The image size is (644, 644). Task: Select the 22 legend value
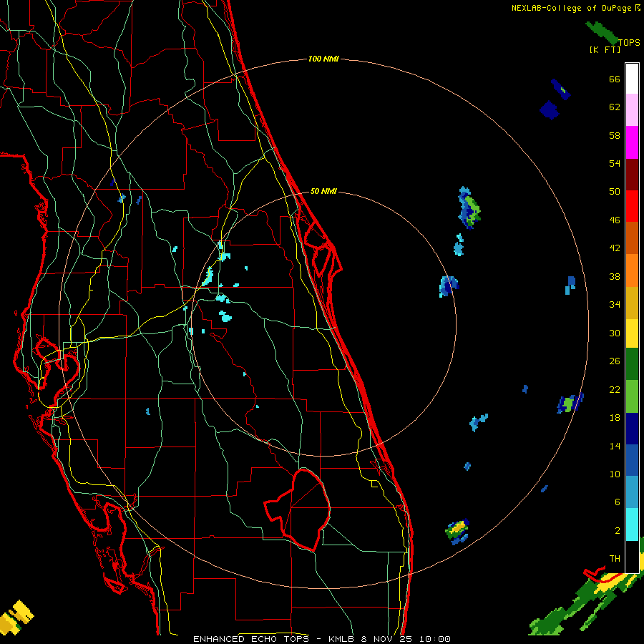[x=615, y=389]
